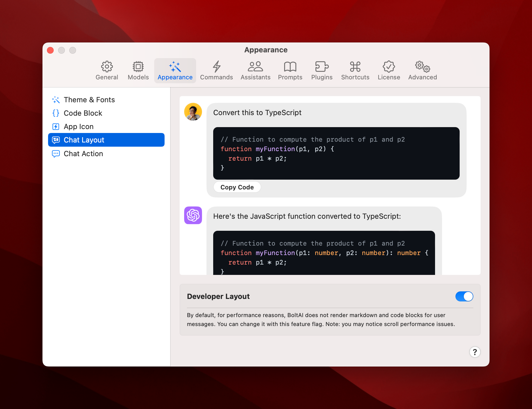The image size is (532, 409).
Task: Select the Appearance tab
Action: (175, 71)
